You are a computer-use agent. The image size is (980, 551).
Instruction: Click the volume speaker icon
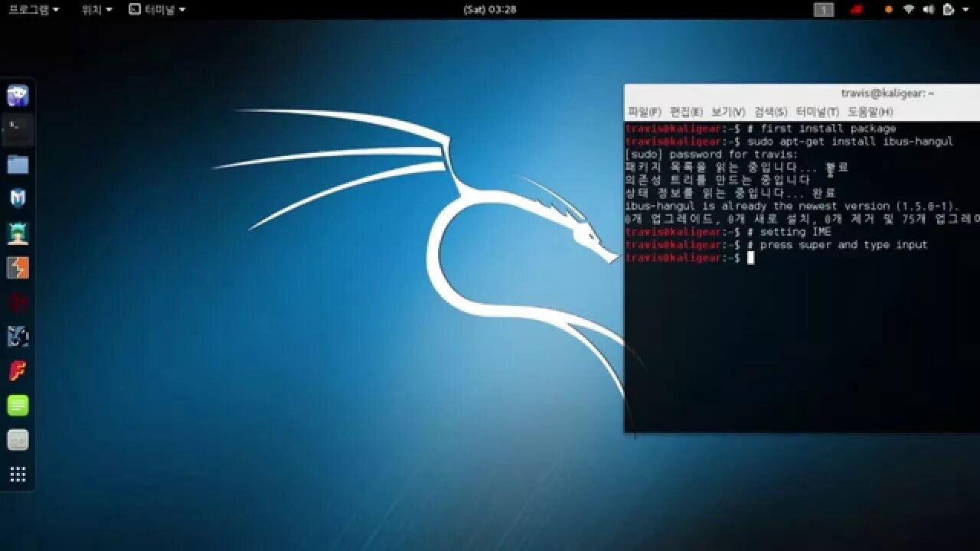pyautogui.click(x=929, y=9)
